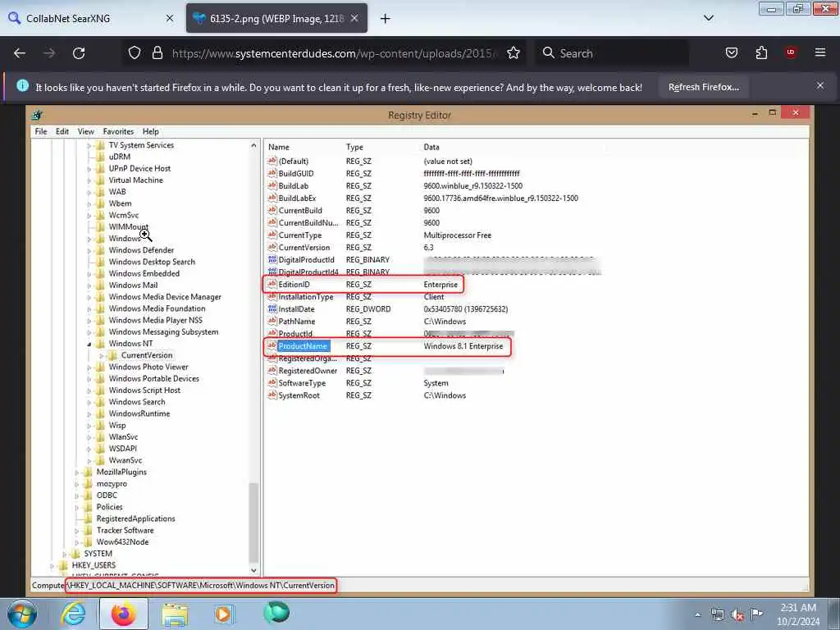This screenshot has height=630, width=840.
Task: Click the string icon beside BuildLab
Action: 272,186
